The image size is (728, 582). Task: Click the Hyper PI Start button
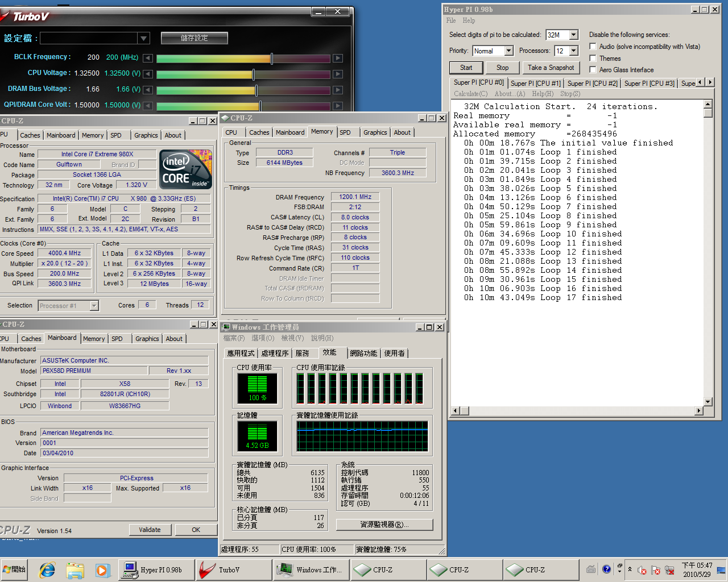pyautogui.click(x=466, y=68)
